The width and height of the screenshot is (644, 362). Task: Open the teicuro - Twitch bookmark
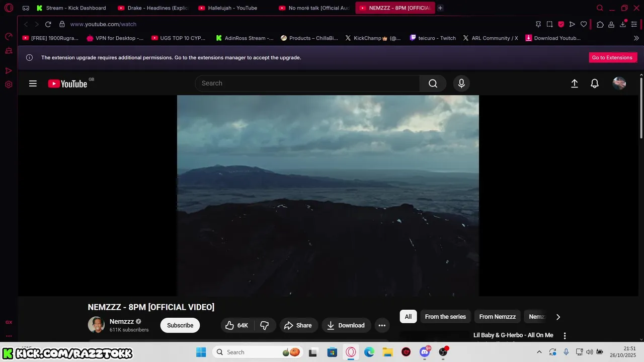[433, 38]
